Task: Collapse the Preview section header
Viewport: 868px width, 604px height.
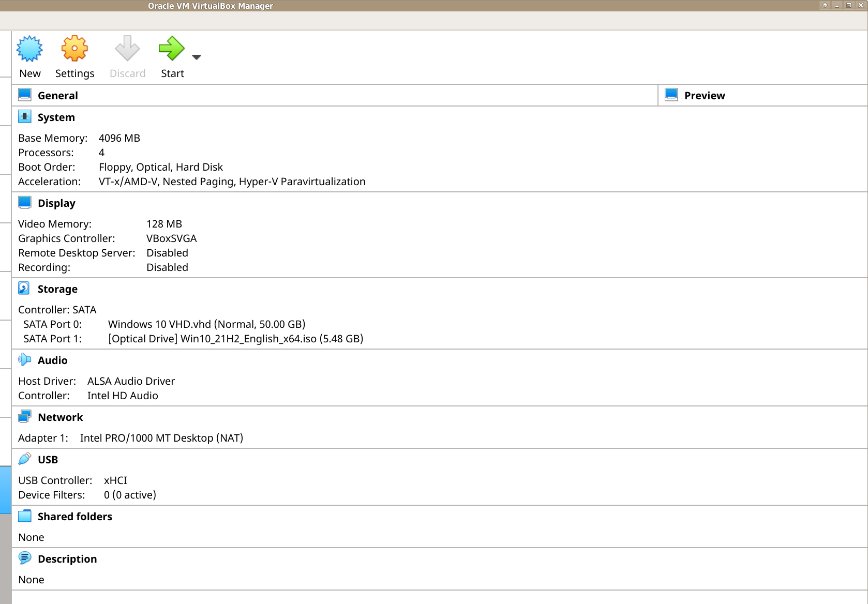Action: point(704,96)
